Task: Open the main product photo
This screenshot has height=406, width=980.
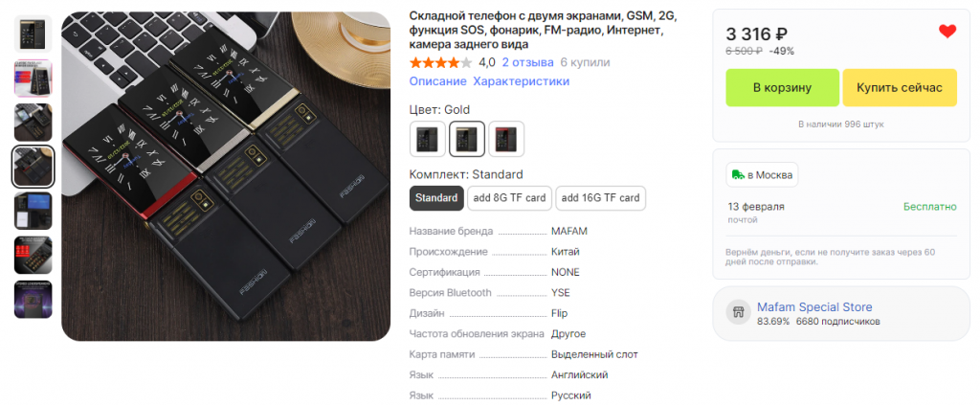Action: [226, 176]
